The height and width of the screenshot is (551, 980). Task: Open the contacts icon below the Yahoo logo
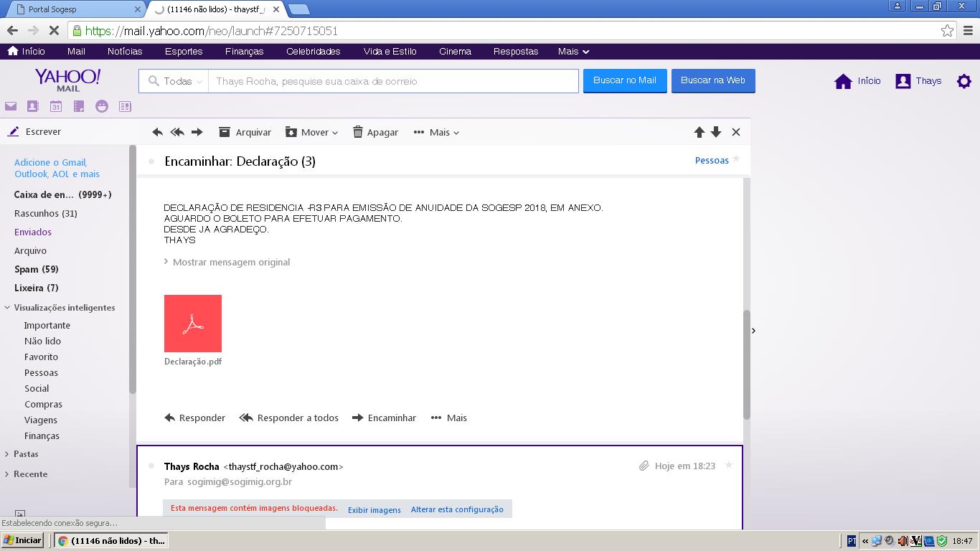point(33,106)
